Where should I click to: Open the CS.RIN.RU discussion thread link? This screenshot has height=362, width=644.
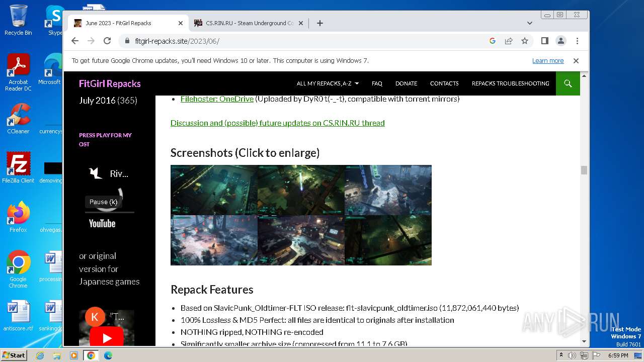click(278, 123)
